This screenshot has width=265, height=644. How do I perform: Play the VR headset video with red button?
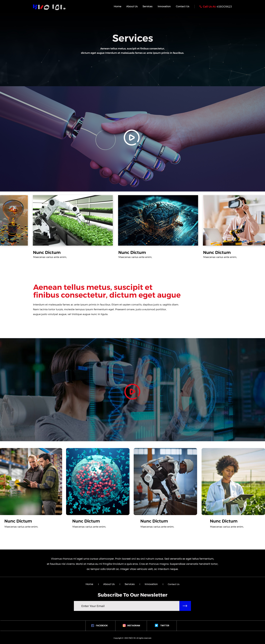click(x=132, y=391)
